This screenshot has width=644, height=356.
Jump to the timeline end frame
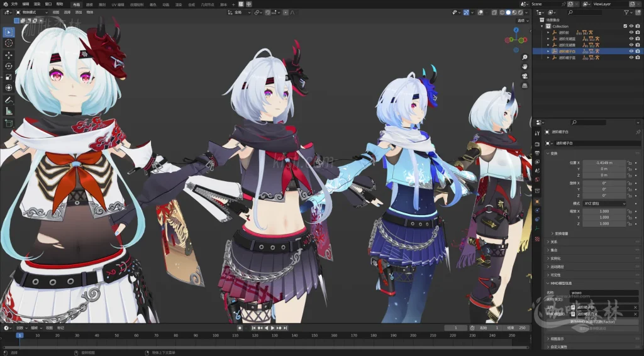point(285,328)
